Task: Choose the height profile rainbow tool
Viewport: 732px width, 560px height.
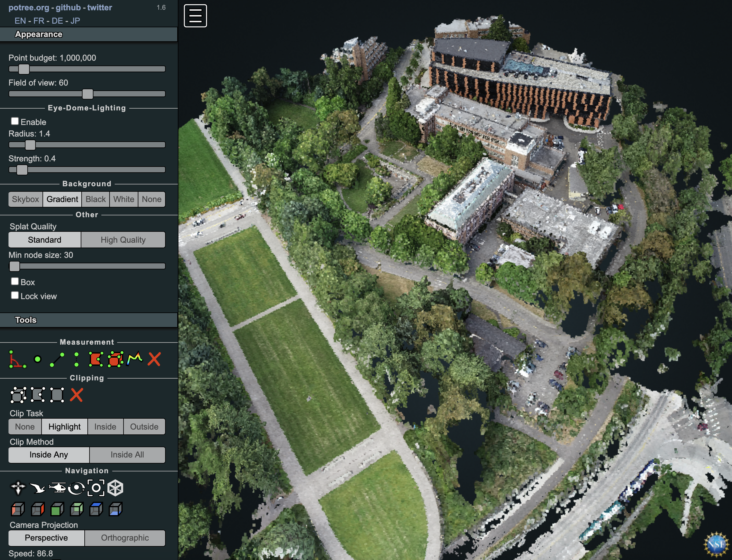Action: (135, 359)
